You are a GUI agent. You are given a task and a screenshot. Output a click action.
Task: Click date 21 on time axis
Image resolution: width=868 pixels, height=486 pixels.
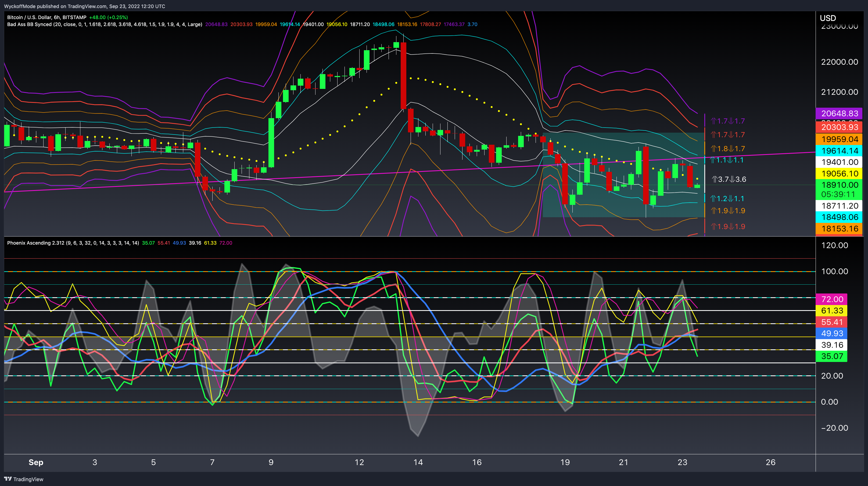point(624,462)
